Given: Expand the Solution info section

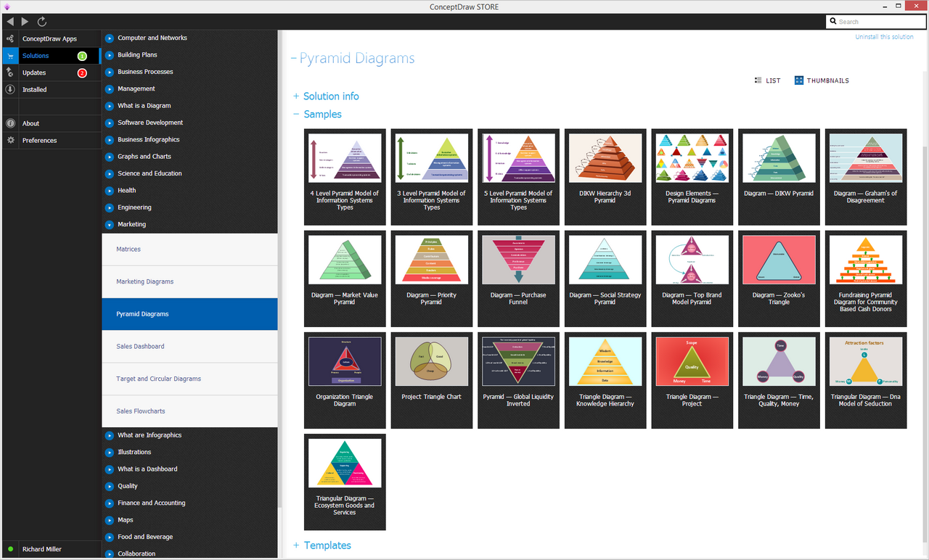Looking at the screenshot, I should click(x=296, y=96).
